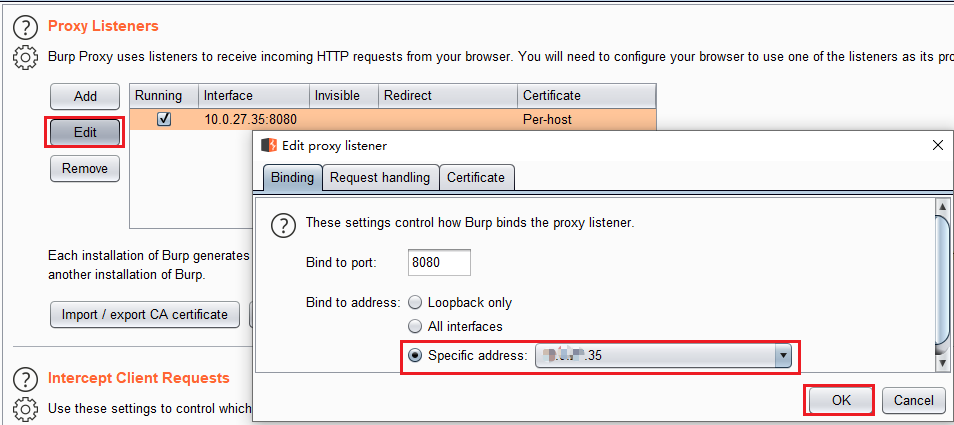954x425 pixels.
Task: Click the Bind to port input field
Action: pyautogui.click(x=440, y=263)
